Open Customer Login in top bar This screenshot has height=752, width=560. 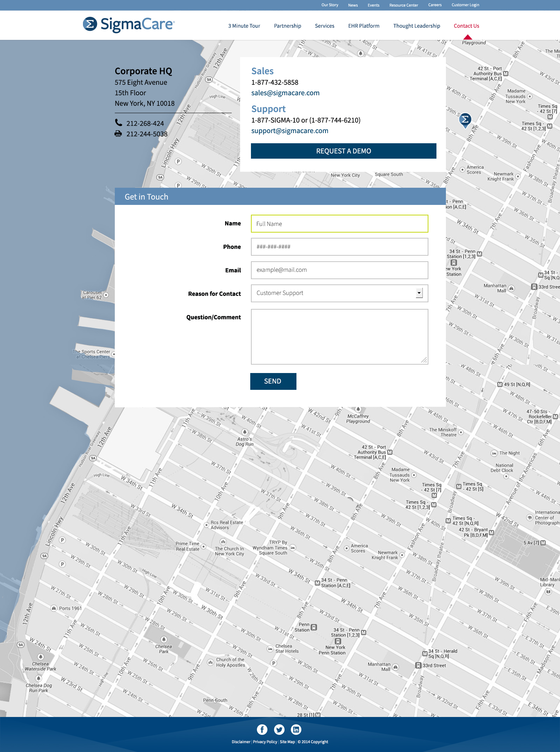(x=465, y=5)
